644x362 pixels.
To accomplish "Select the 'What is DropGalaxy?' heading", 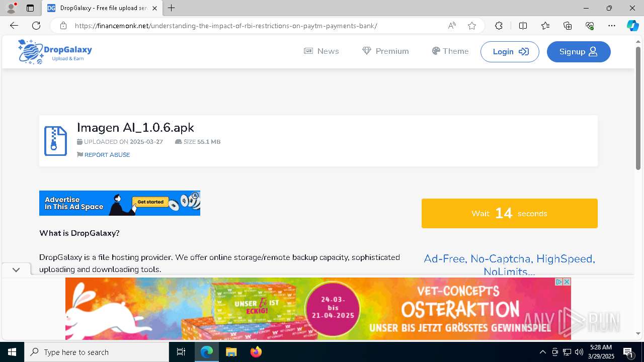I will coord(79,233).
